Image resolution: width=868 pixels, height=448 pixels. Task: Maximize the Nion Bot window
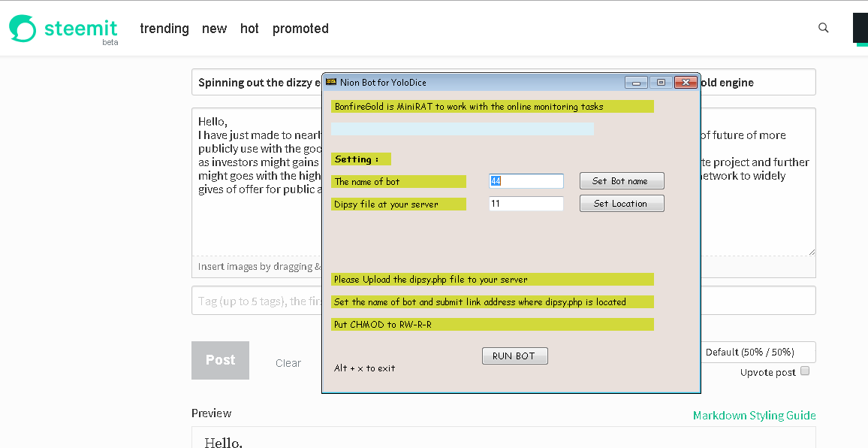[x=661, y=83]
